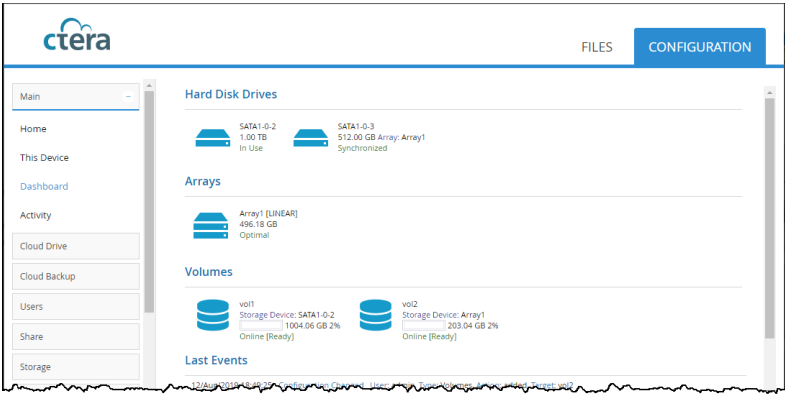Open Activity in the sidebar
Screen dimensions: 787x397
coord(36,215)
